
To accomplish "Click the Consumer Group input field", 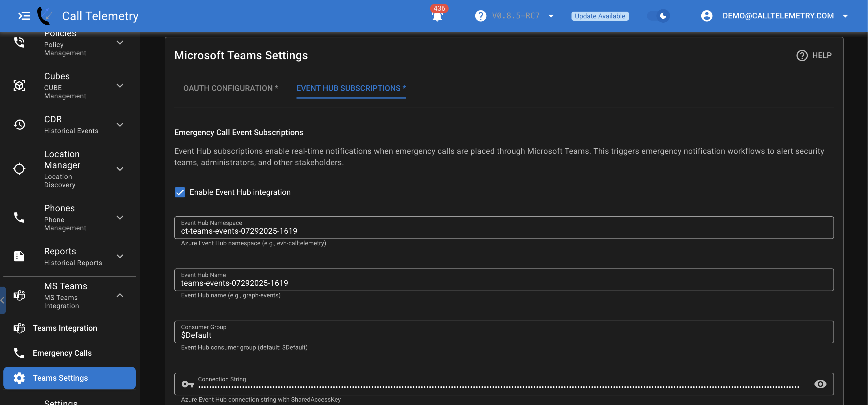I will coord(504,332).
